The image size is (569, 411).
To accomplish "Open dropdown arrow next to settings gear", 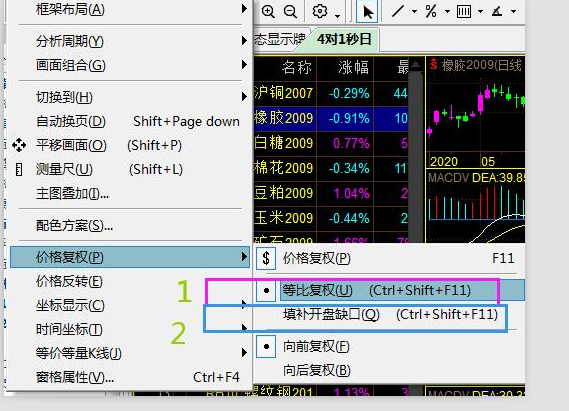I will 337,16.
